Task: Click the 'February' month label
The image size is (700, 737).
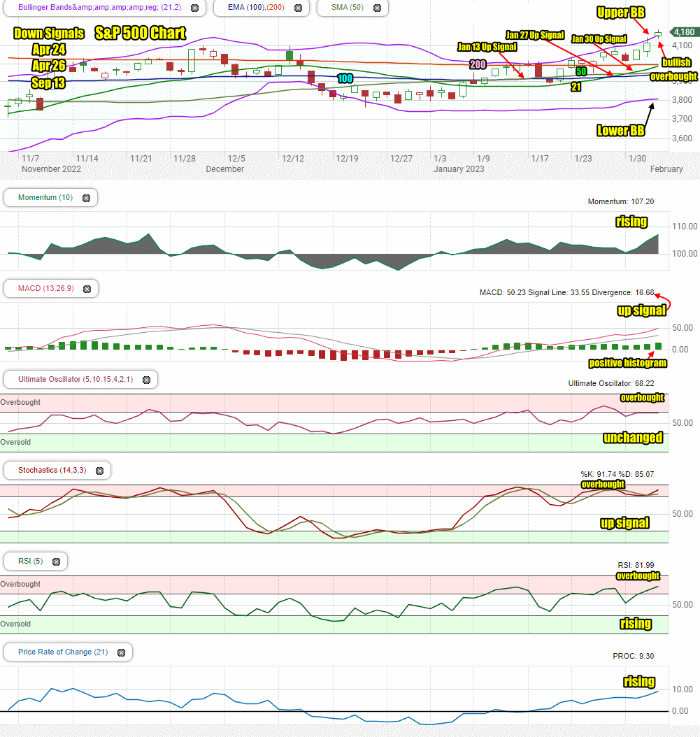Action: click(666, 169)
